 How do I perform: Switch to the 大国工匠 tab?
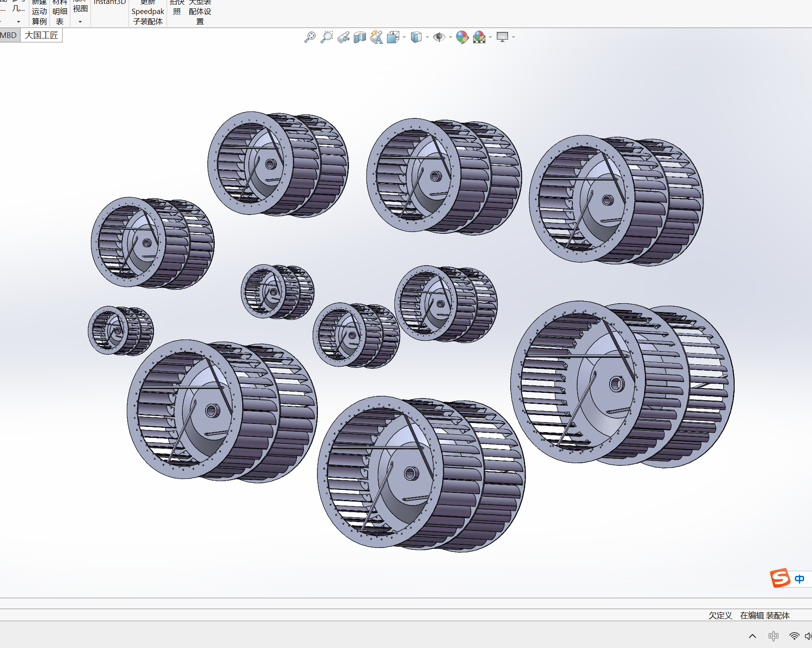coord(42,35)
